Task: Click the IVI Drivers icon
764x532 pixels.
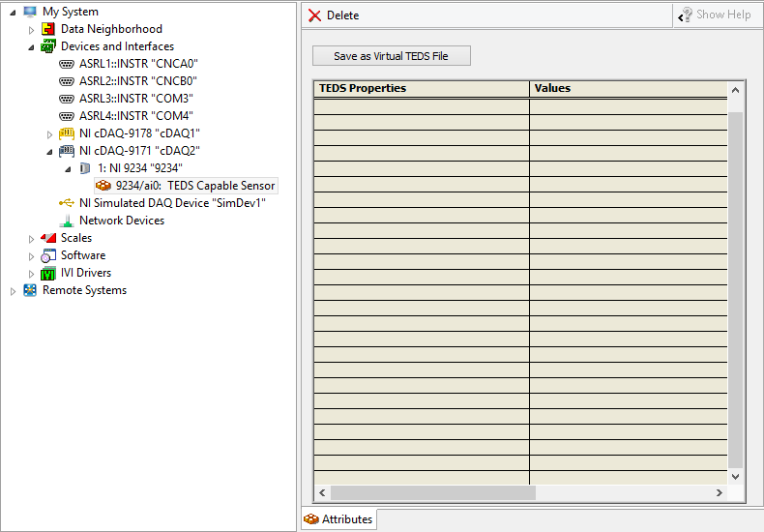Action: [x=47, y=274]
